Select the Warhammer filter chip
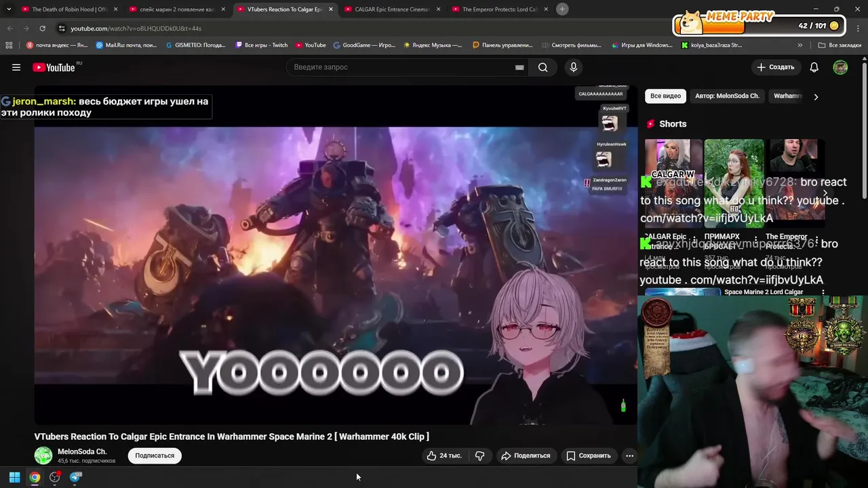868x488 pixels. click(x=787, y=96)
